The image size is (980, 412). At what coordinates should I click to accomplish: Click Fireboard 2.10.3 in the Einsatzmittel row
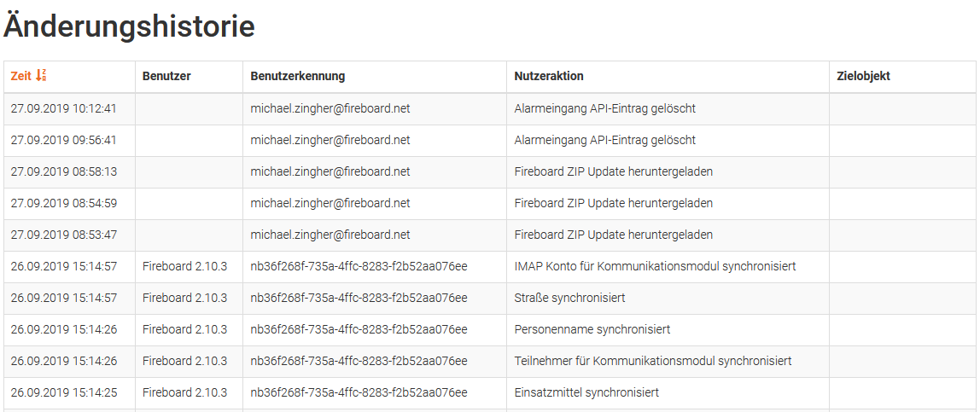184,392
